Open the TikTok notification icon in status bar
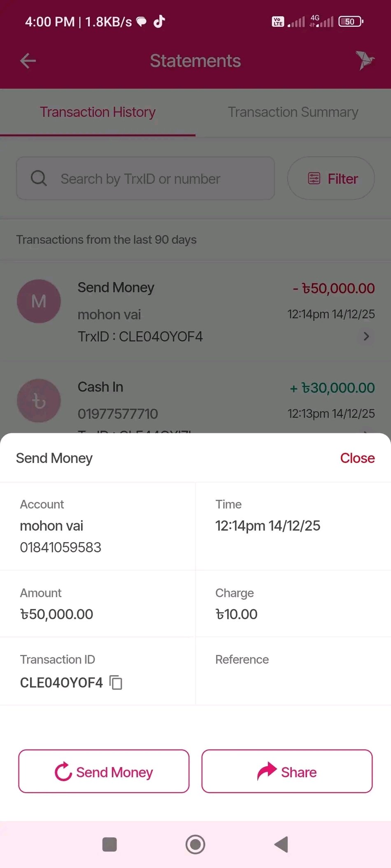This screenshot has height=868, width=391. click(x=159, y=21)
